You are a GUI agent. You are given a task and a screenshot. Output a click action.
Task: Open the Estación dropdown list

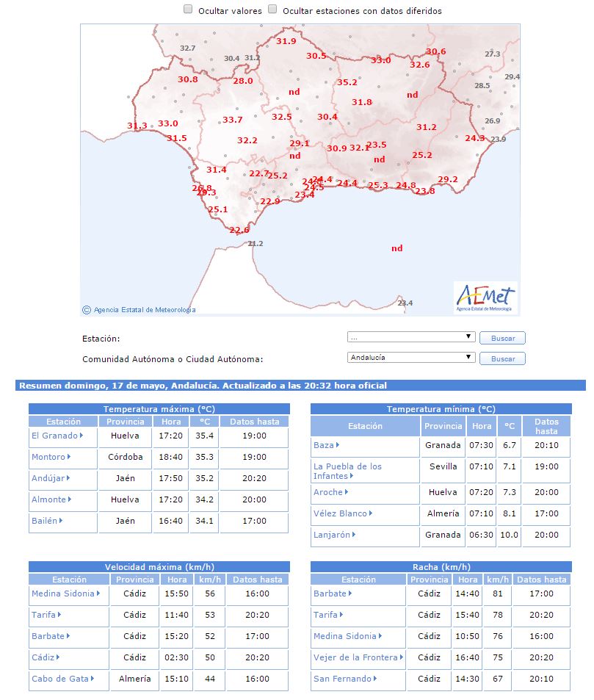point(411,337)
